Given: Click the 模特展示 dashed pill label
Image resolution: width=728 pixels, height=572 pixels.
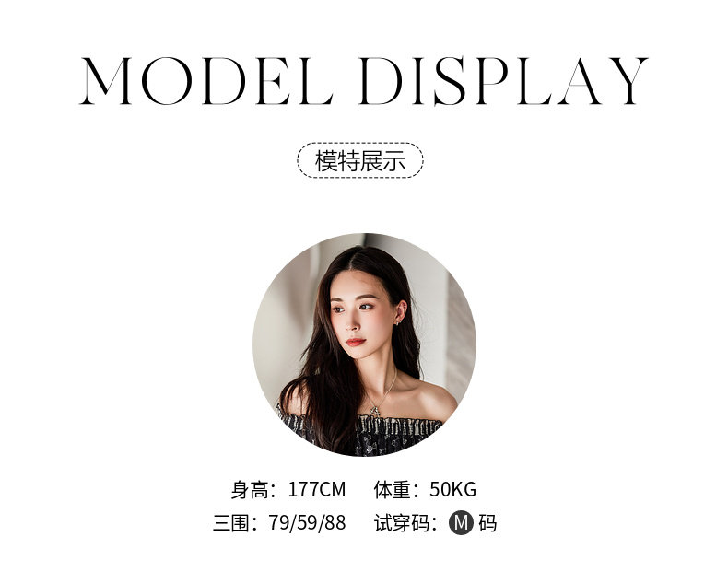Looking at the screenshot, I should 359,160.
